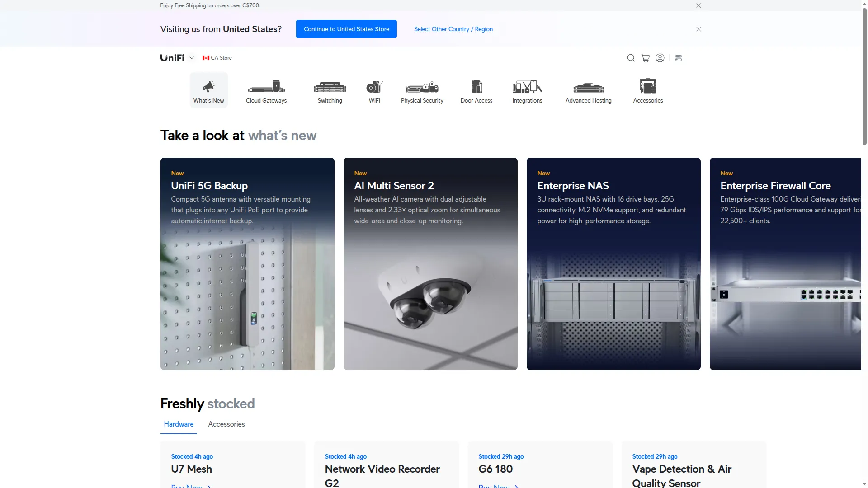Click Select Other Country / Region link
This screenshot has height=488, width=868.
453,29
